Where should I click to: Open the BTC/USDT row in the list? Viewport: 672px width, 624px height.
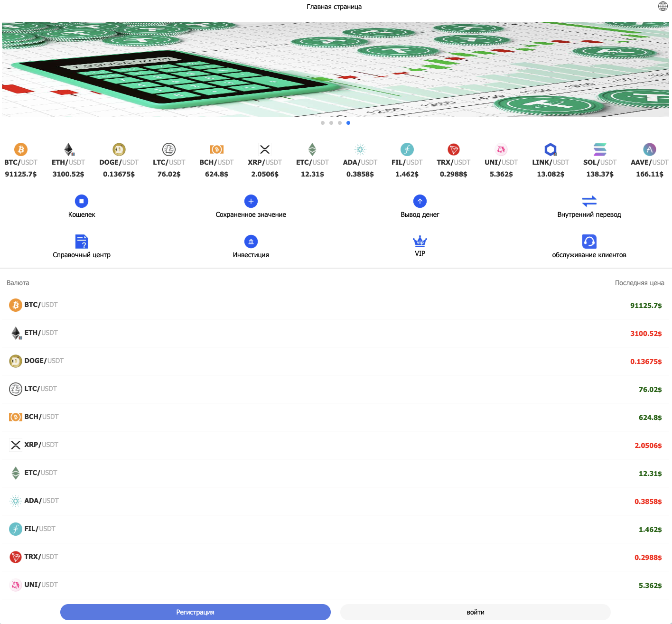point(336,305)
